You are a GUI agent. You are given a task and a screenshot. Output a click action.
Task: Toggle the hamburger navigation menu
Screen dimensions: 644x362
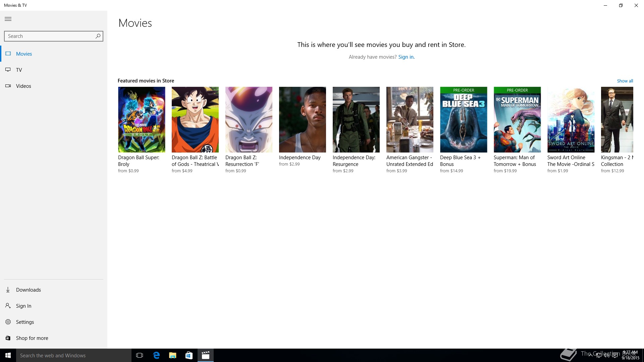coord(8,19)
